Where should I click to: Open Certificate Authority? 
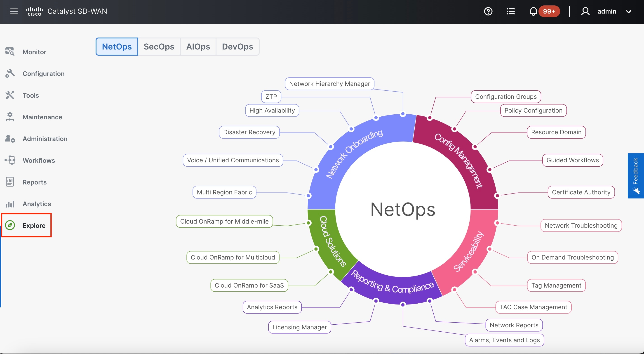pyautogui.click(x=581, y=192)
